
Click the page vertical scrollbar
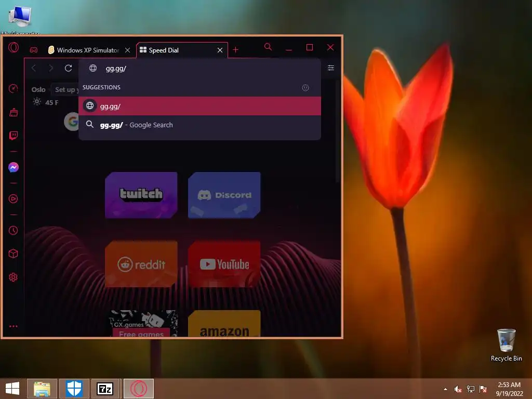click(338, 132)
